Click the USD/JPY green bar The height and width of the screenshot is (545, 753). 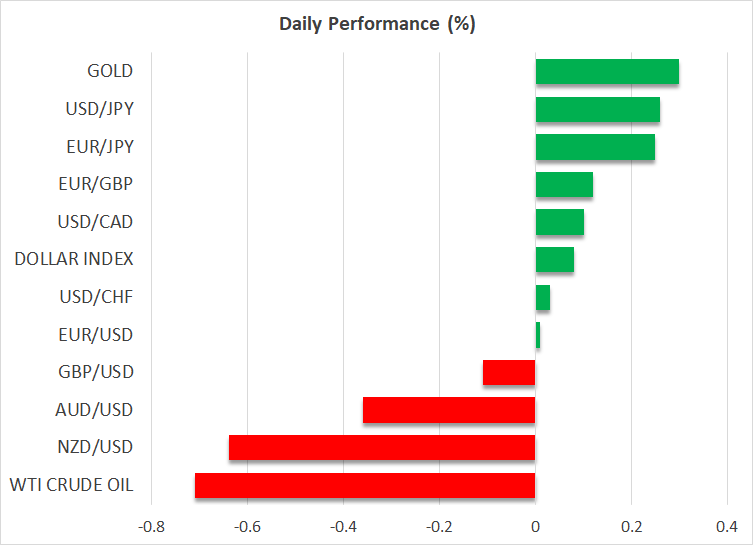click(597, 109)
